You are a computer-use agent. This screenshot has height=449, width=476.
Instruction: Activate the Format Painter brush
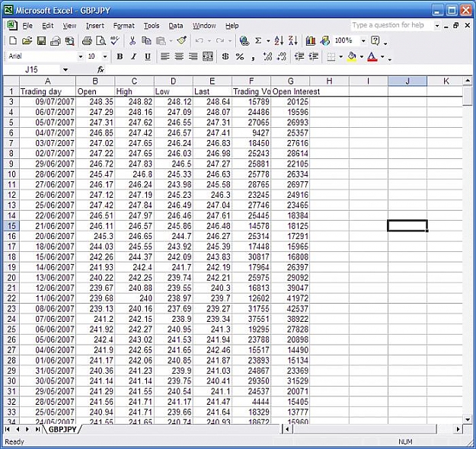click(181, 40)
